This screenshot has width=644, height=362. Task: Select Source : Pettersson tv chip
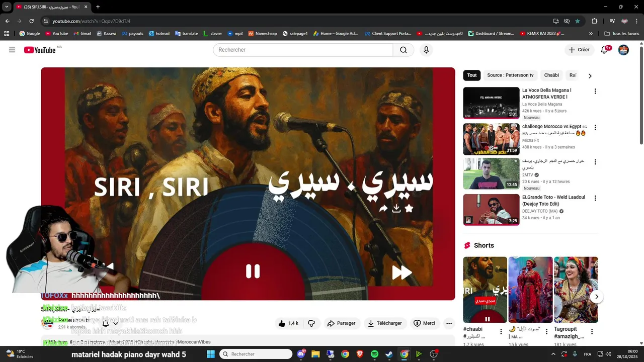510,75
